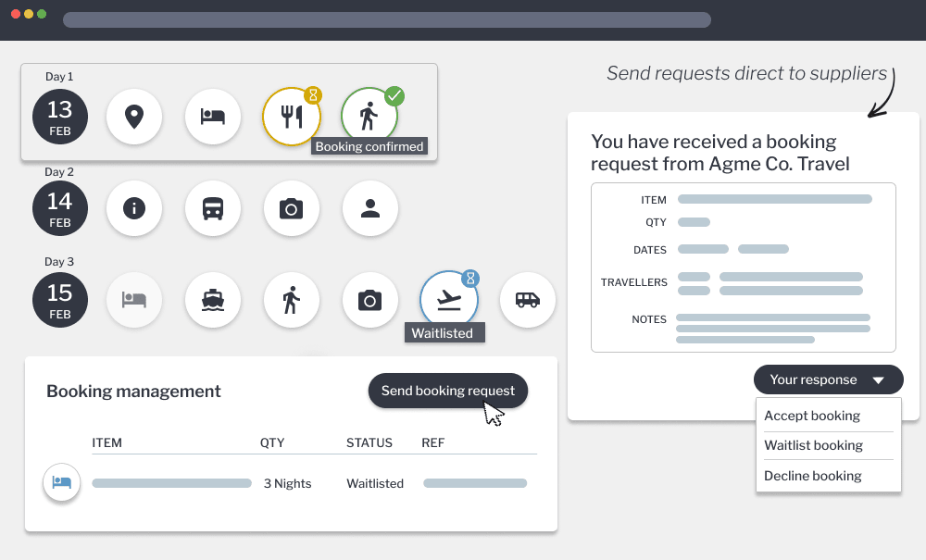Open the Day 2 person icon
Image resolution: width=926 pixels, height=560 pixels.
coord(370,208)
